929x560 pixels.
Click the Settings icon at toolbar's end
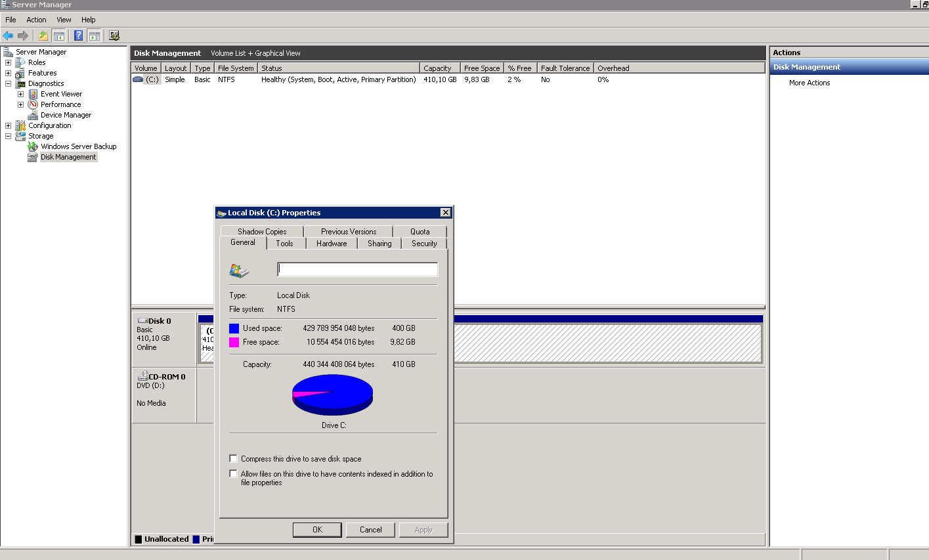coord(114,36)
